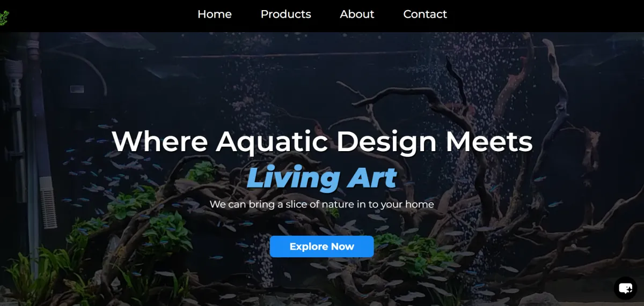The width and height of the screenshot is (644, 306).
Task: Click the word Aquatic in the headline
Action: (272, 141)
